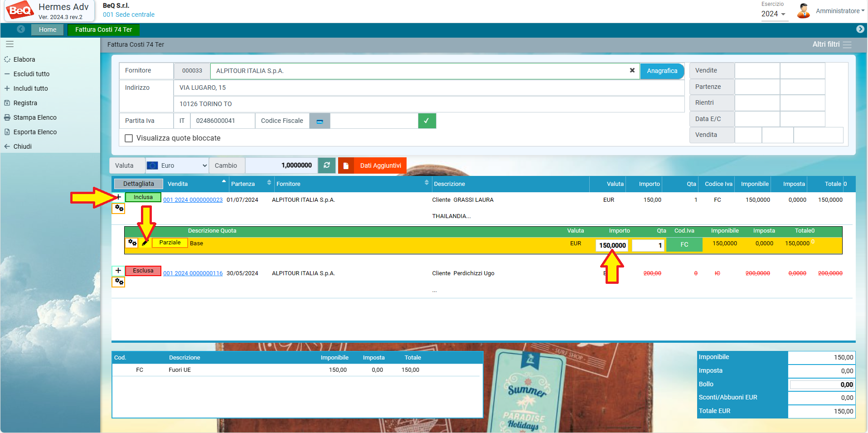Image resolution: width=868 pixels, height=433 pixels.
Task: Click the Fornitore code field 000033
Action: tap(192, 71)
